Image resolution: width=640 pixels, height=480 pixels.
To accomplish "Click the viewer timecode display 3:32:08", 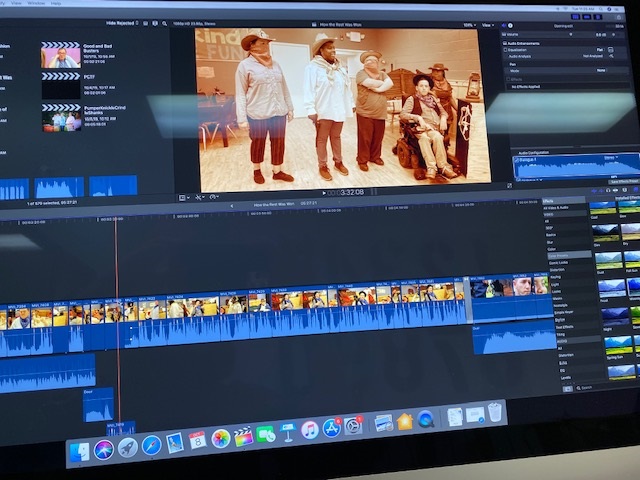I will [x=346, y=192].
